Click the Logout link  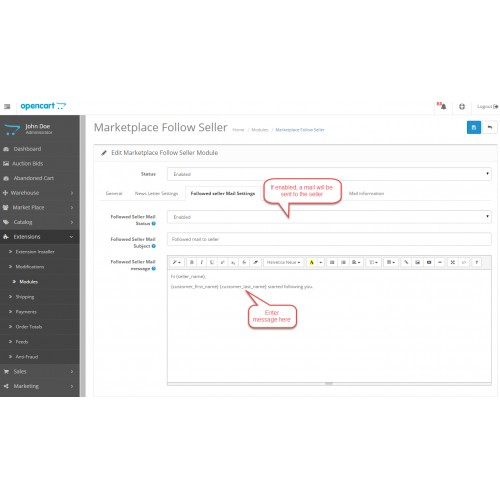pyautogui.click(x=488, y=107)
